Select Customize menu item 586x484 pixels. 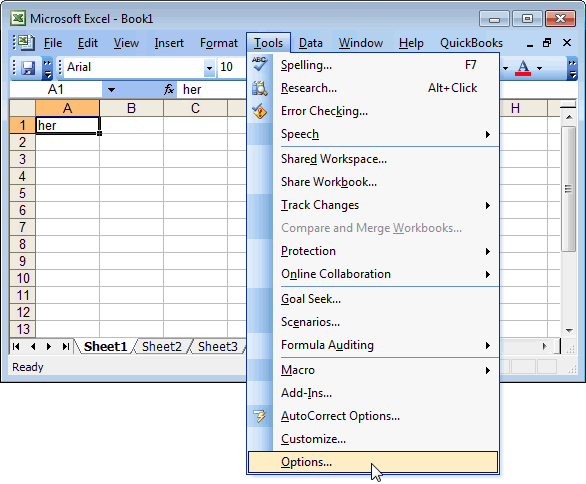point(373,439)
